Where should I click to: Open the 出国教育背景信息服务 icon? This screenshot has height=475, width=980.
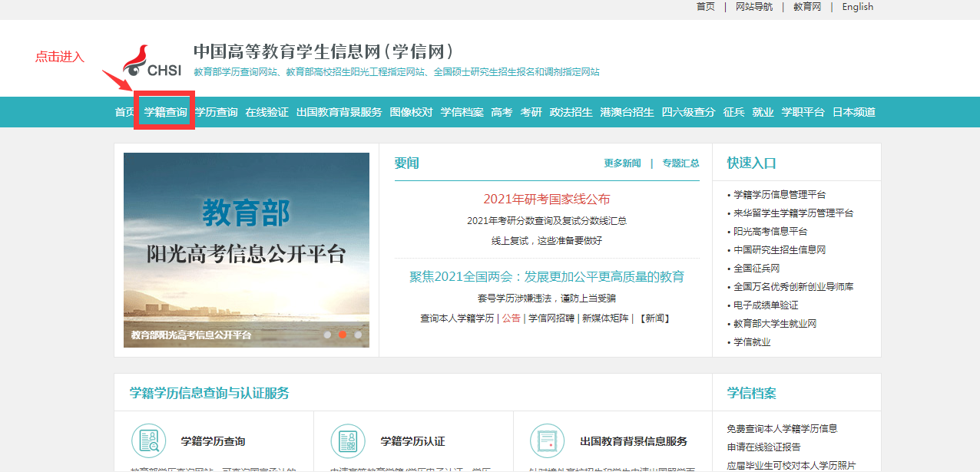pyautogui.click(x=547, y=441)
